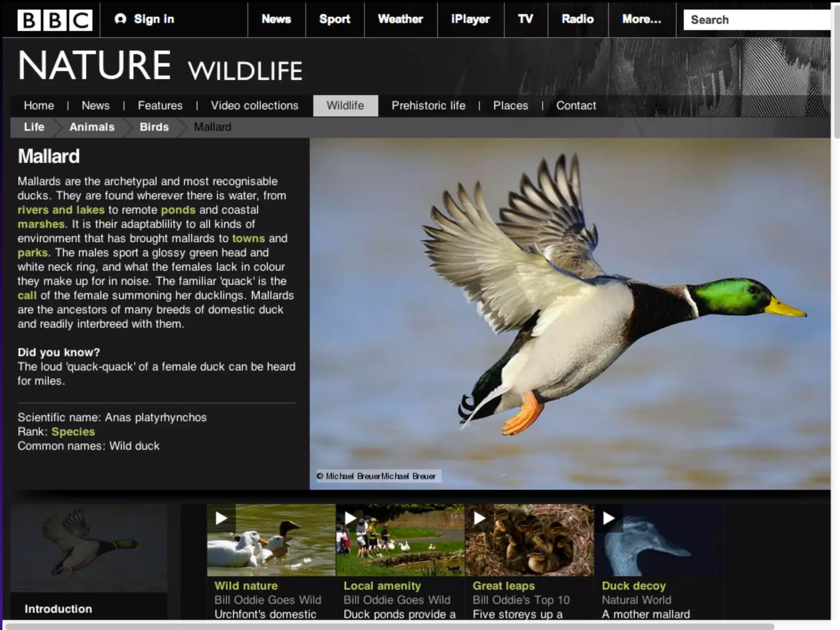Navigate to Animals breadcrumb
840x630 pixels.
pyautogui.click(x=91, y=127)
